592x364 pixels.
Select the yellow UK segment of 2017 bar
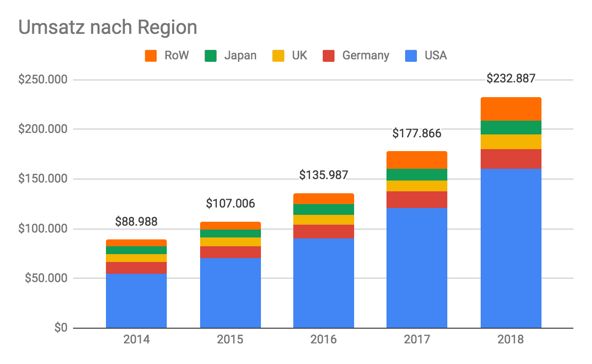click(x=417, y=186)
